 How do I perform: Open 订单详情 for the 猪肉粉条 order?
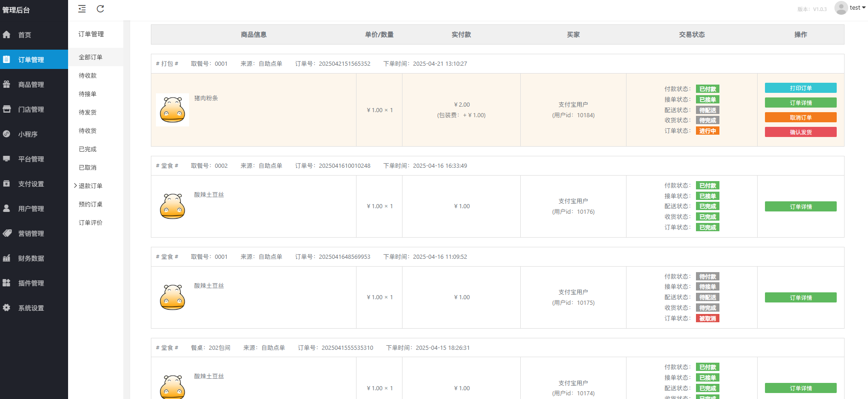click(x=800, y=103)
